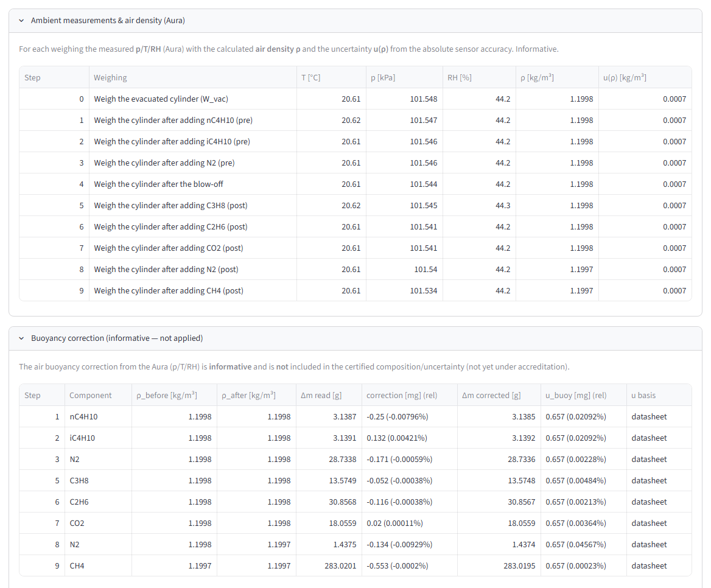Sort by the Weighing column header
Screen dimensions: 711x588
coord(110,77)
